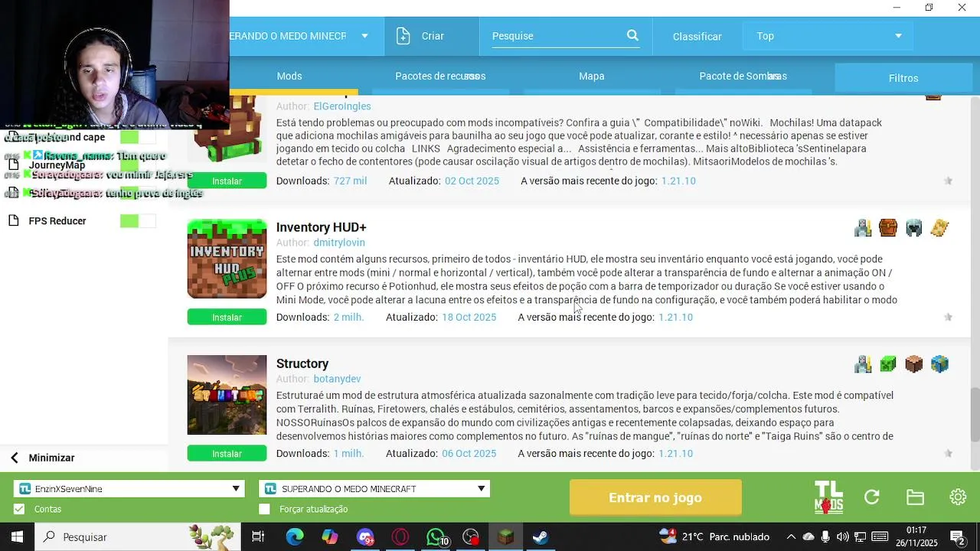Click the chest category icon on Inventory HUD+
Image resolution: width=980 pixels, height=551 pixels.
pos(888,227)
